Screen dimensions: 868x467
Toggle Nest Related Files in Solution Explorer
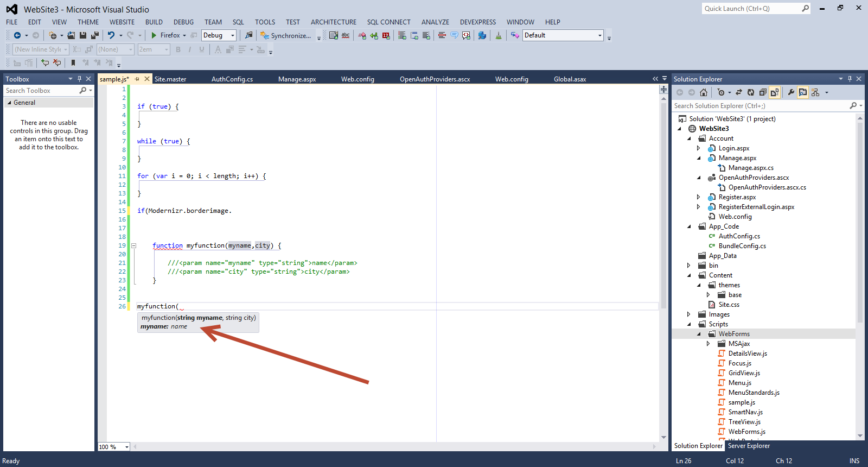(775, 92)
